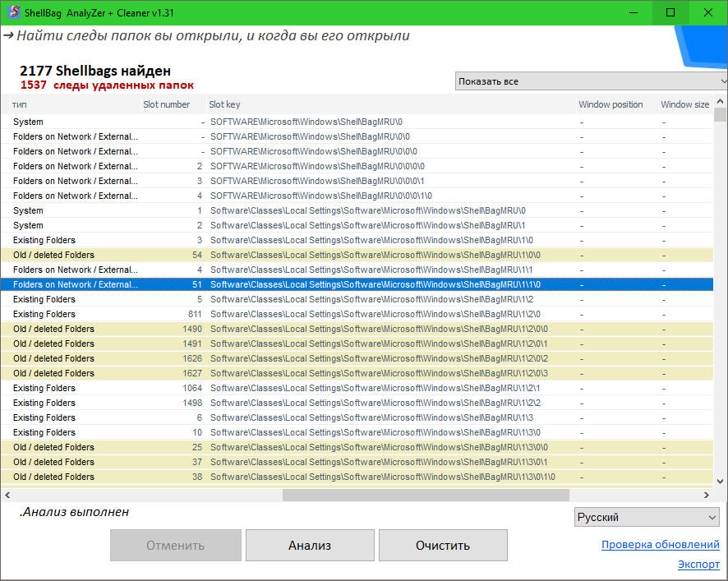This screenshot has height=581, width=728.
Task: Open the 'Проверка обновлений' link
Action: 660,545
